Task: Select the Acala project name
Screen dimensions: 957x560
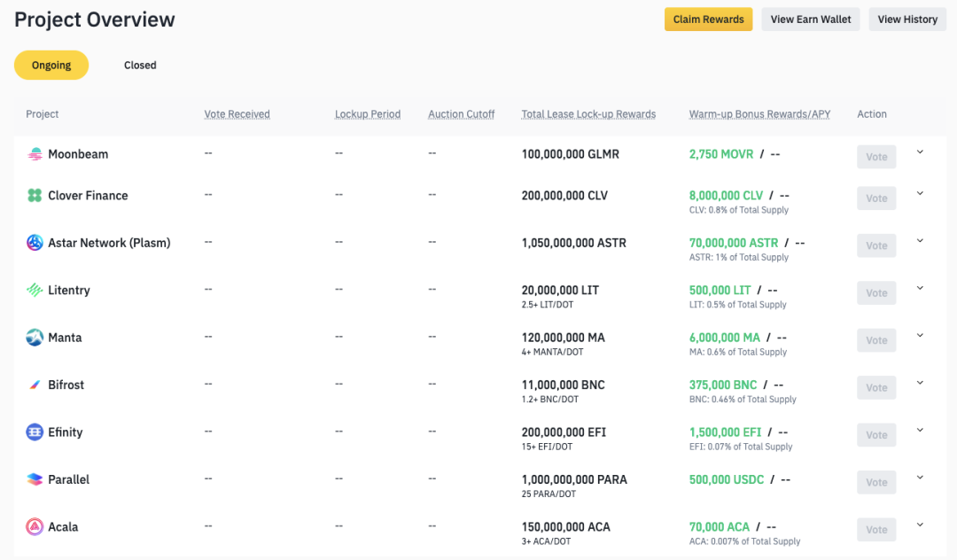Action: coord(63,527)
